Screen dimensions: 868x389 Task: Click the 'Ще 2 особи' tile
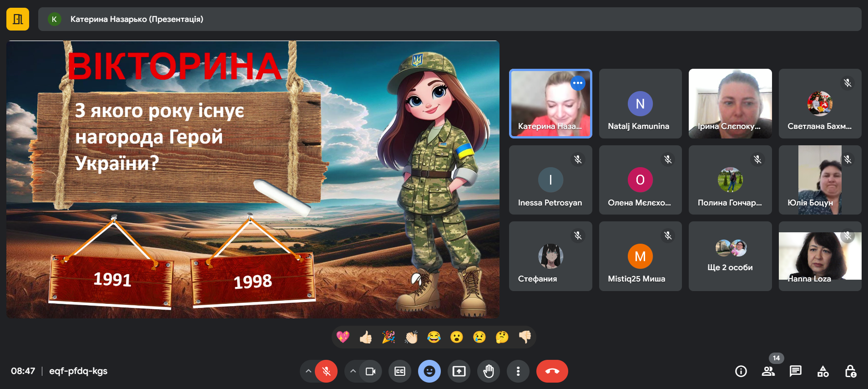click(730, 256)
